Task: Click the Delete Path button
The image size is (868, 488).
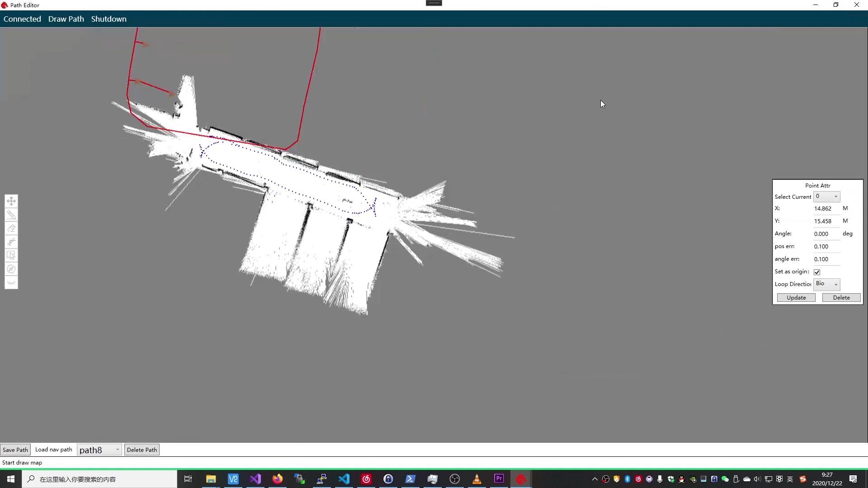Action: click(142, 450)
